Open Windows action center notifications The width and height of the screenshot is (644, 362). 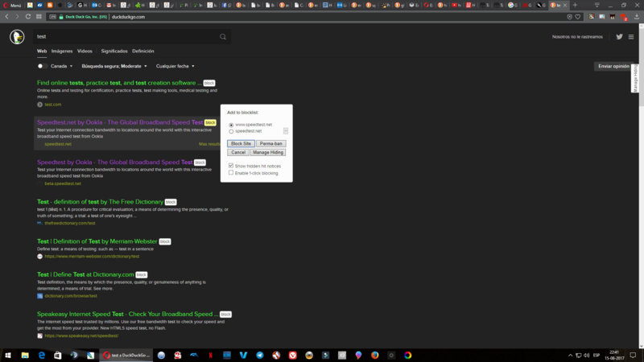[633, 355]
